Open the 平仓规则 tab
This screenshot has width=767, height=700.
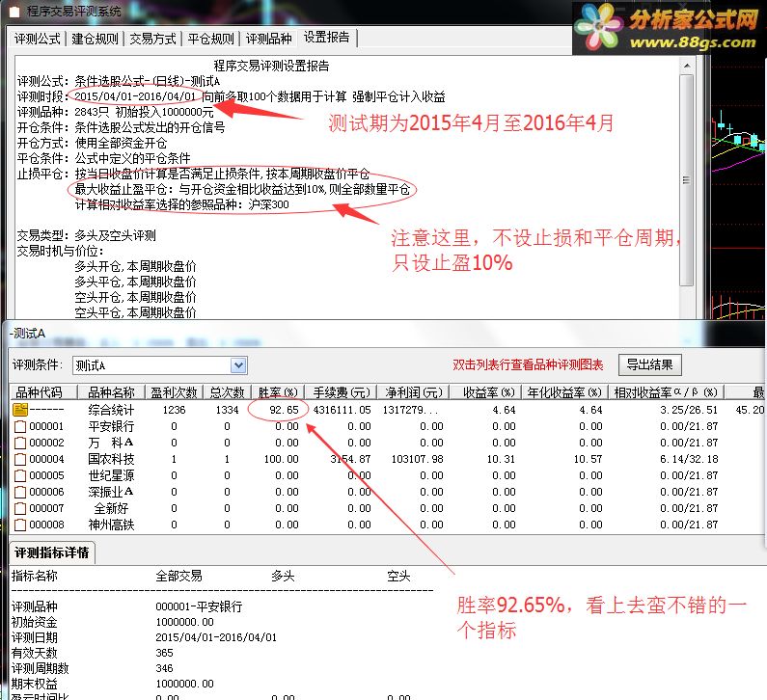(211, 39)
